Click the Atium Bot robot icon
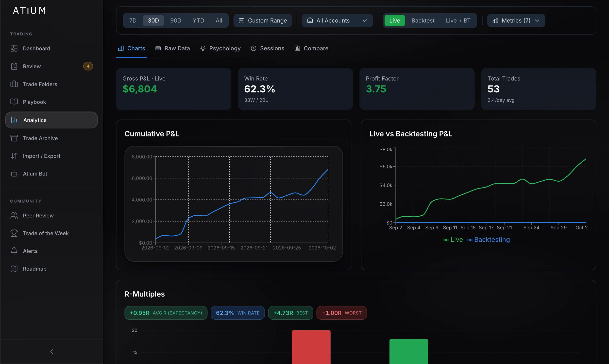Image resolution: width=609 pixels, height=364 pixels. click(14, 174)
